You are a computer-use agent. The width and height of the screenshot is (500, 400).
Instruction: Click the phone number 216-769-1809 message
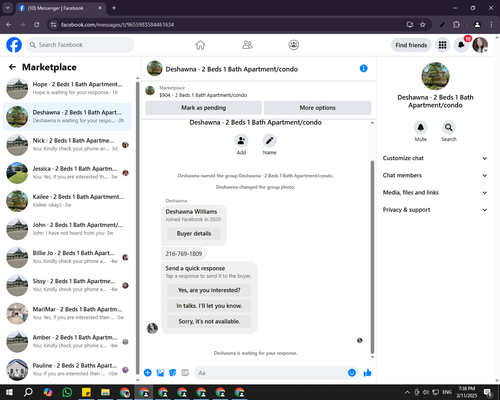[x=184, y=254]
